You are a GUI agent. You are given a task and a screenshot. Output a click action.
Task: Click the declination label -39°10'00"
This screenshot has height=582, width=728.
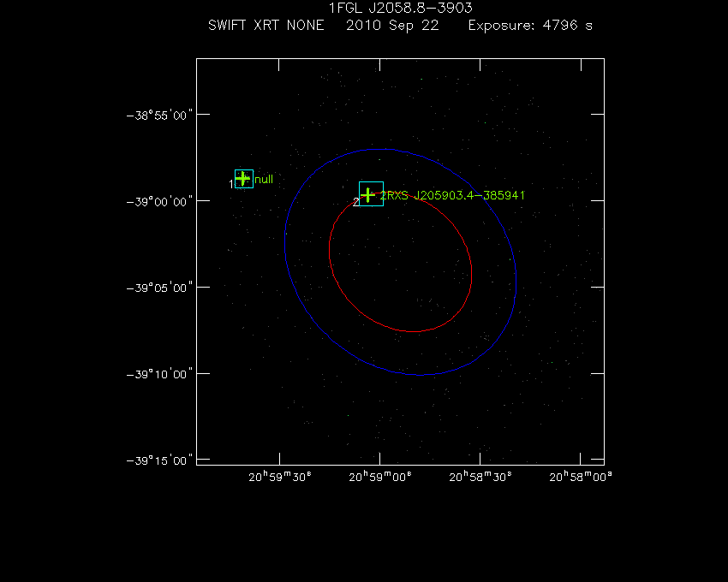(159, 374)
